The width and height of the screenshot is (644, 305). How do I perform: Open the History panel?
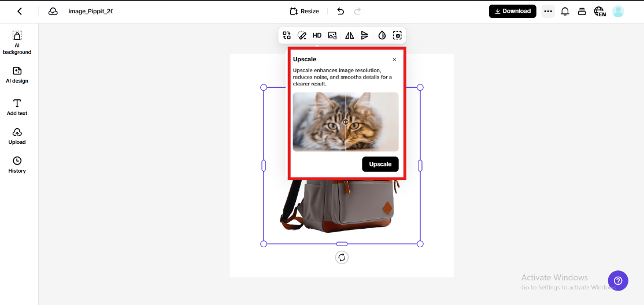click(17, 164)
